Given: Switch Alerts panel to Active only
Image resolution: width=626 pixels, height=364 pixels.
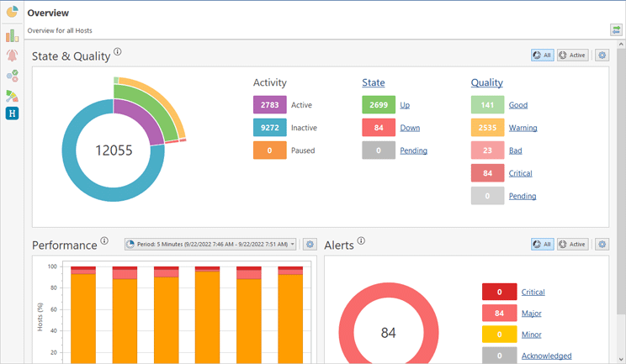Looking at the screenshot, I should tap(572, 245).
